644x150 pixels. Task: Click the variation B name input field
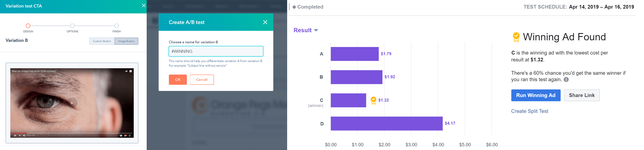point(216,51)
